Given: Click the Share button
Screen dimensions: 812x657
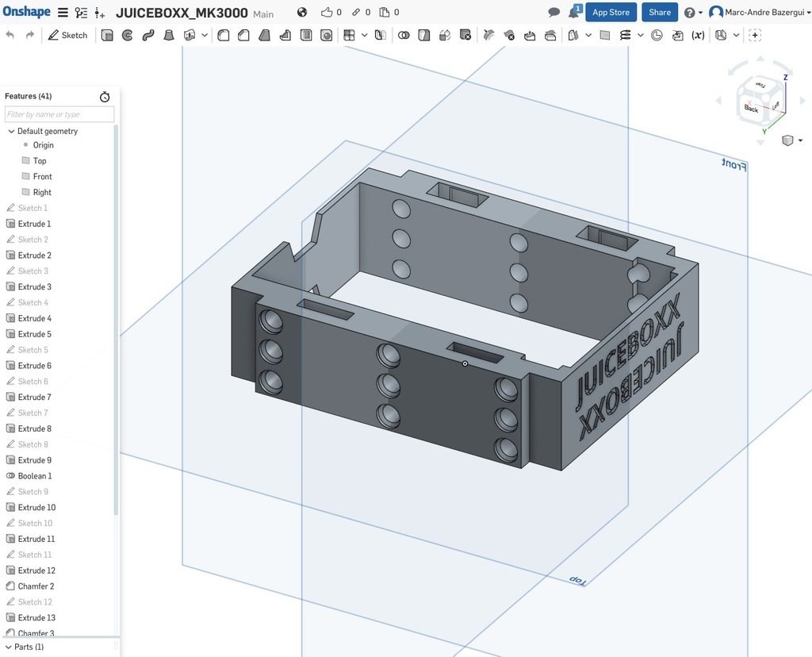Looking at the screenshot, I should click(x=659, y=12).
